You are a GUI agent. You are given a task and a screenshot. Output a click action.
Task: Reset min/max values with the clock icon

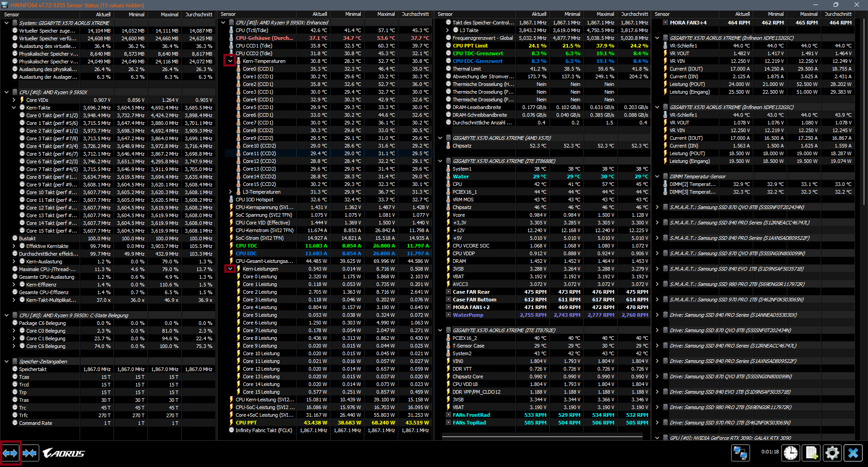(791, 453)
